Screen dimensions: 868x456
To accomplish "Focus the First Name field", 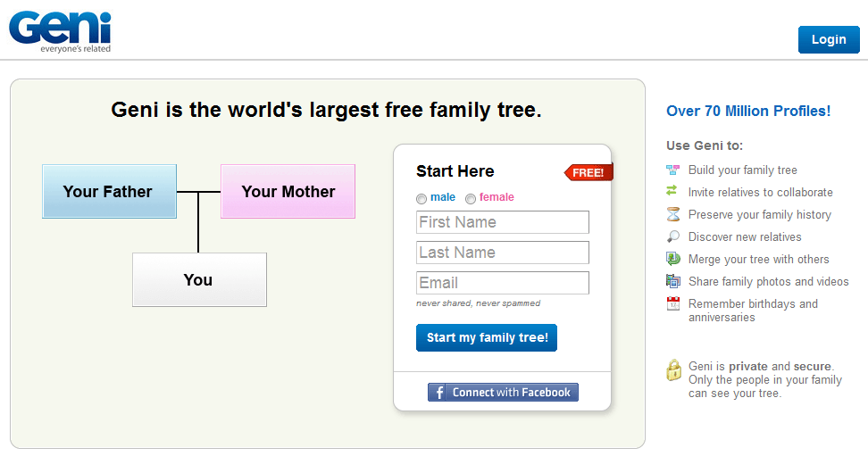I will click(x=503, y=222).
